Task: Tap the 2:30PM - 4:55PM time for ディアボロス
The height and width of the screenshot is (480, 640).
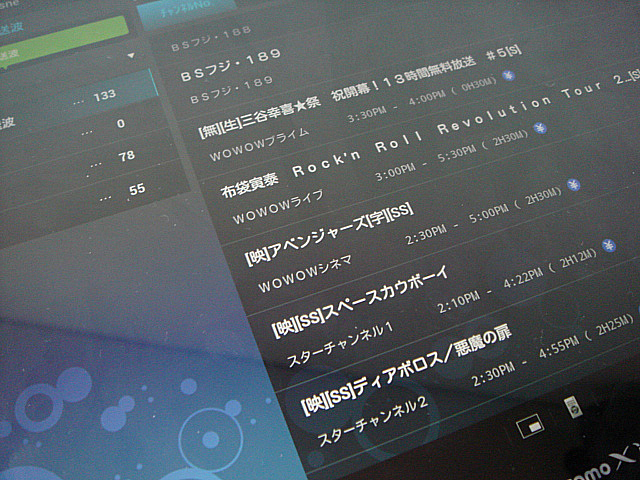Action: click(526, 358)
